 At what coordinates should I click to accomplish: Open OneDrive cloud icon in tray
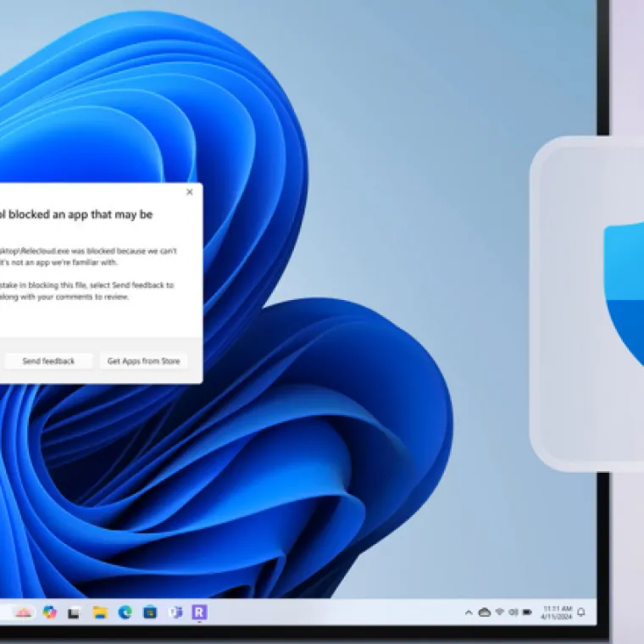pos(485,613)
